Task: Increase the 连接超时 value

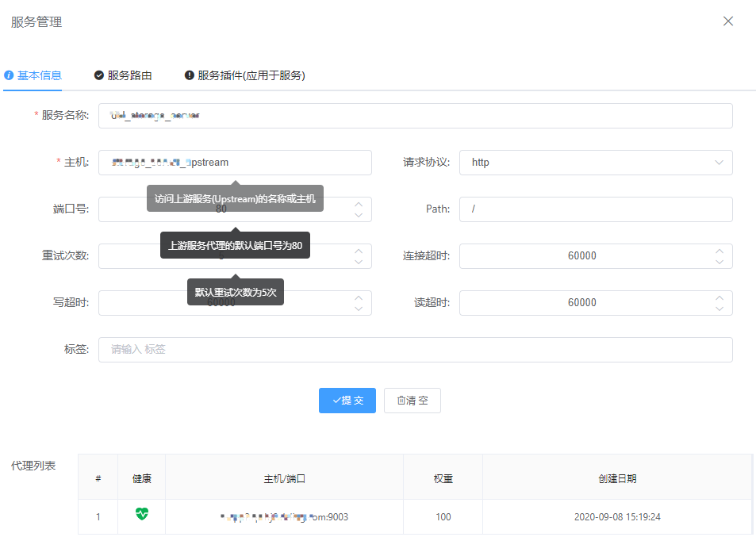Action: point(720,251)
